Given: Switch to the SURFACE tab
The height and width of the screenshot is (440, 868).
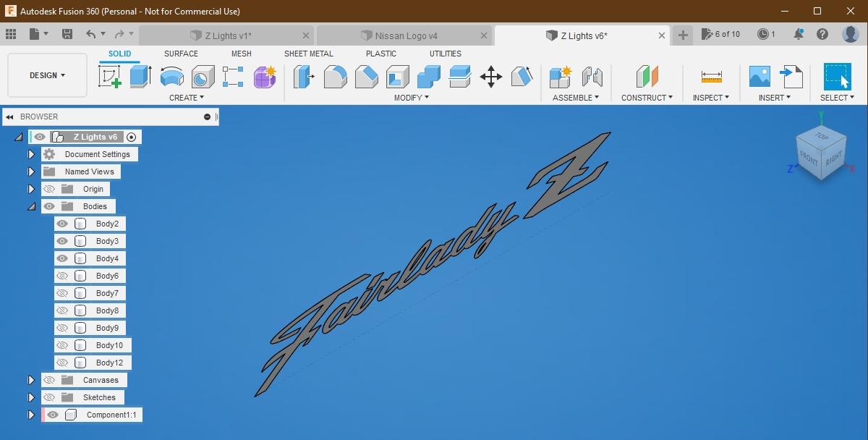Looking at the screenshot, I should tap(181, 54).
